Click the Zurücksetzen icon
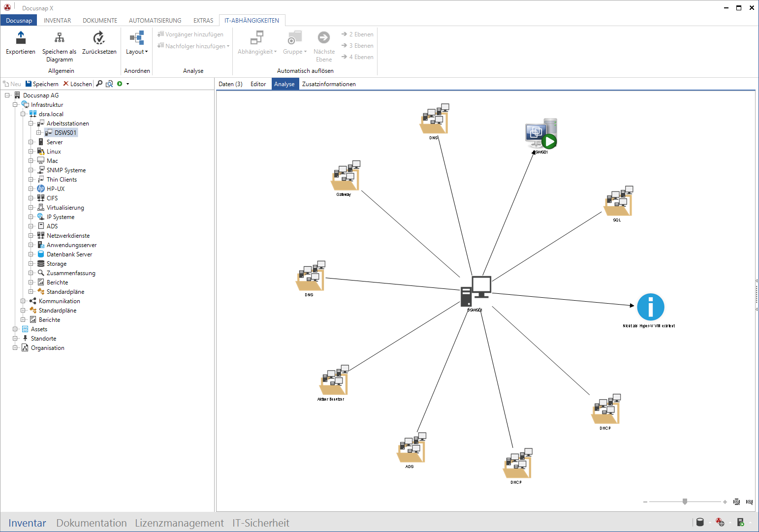 (99, 37)
